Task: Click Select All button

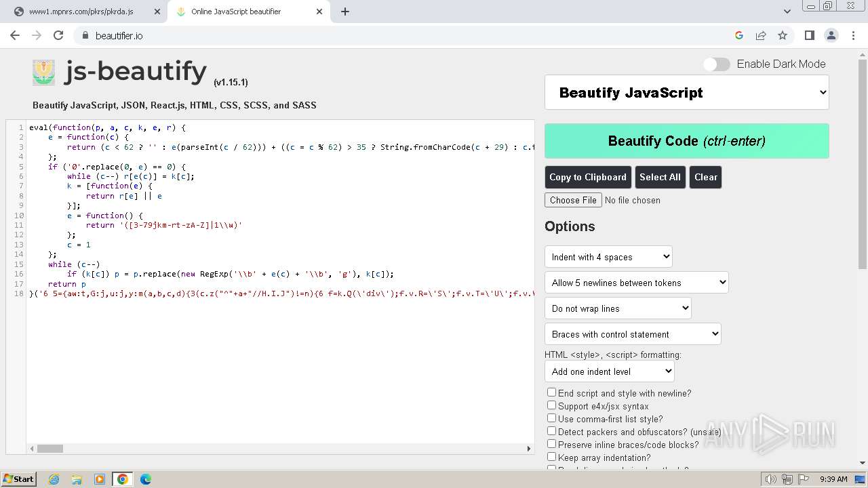Action: coord(660,177)
